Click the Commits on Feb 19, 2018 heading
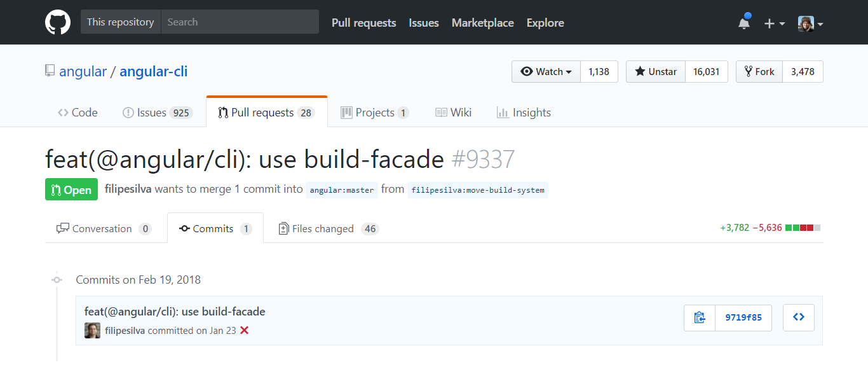The width and height of the screenshot is (868, 374). coord(139,279)
